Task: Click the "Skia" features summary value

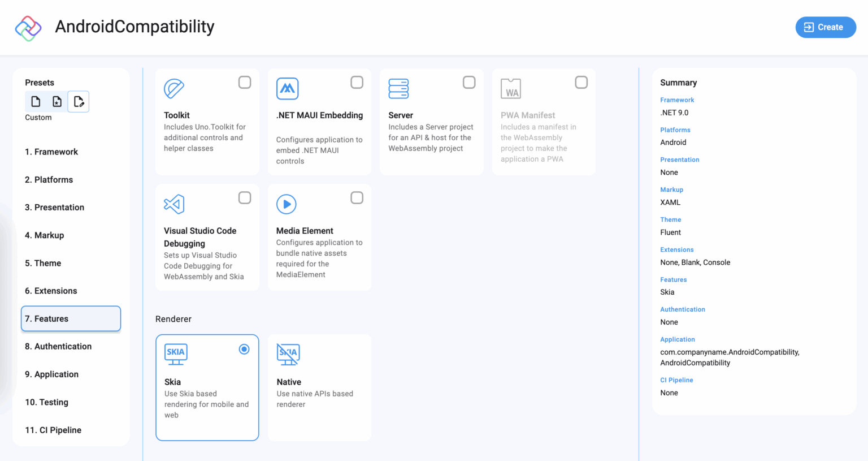Action: pyautogui.click(x=667, y=293)
